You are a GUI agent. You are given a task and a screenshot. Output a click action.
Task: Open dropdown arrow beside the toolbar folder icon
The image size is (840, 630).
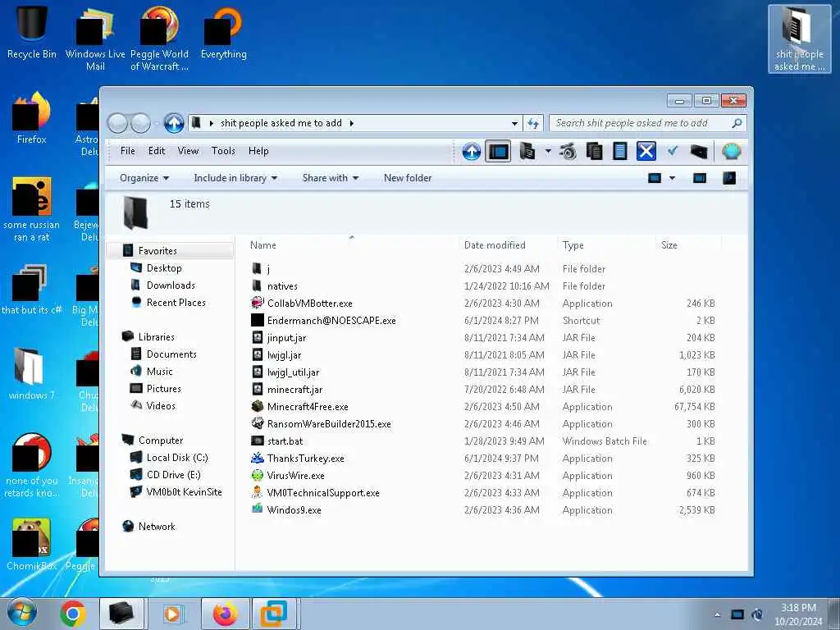(547, 152)
